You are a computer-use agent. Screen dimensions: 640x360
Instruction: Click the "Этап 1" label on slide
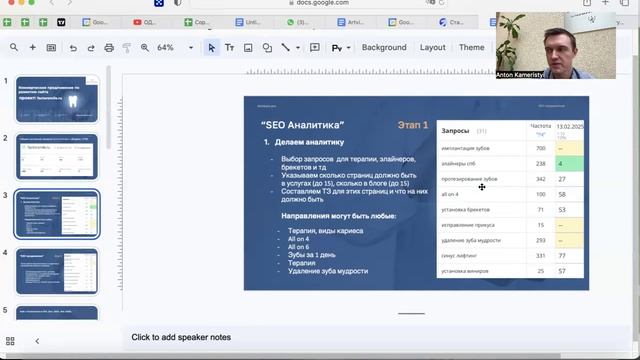tap(413, 125)
